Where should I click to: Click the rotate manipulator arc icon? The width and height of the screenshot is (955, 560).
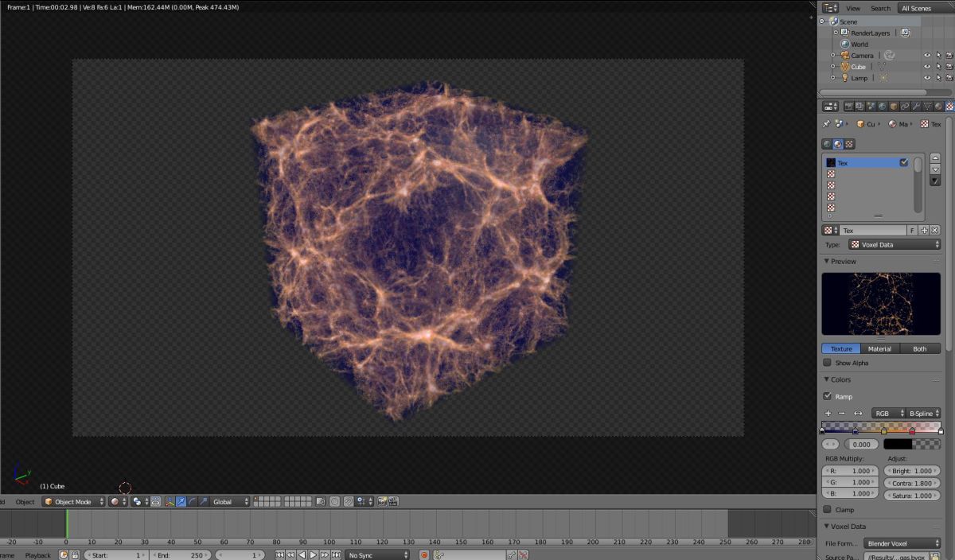pyautogui.click(x=193, y=502)
